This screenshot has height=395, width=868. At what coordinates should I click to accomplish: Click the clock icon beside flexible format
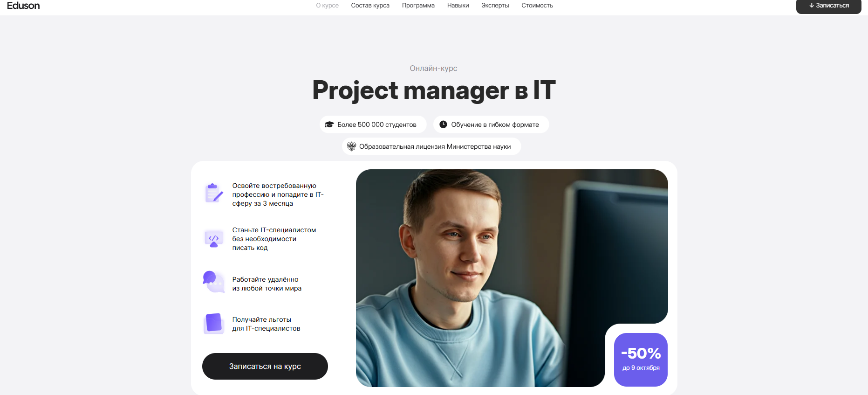443,125
